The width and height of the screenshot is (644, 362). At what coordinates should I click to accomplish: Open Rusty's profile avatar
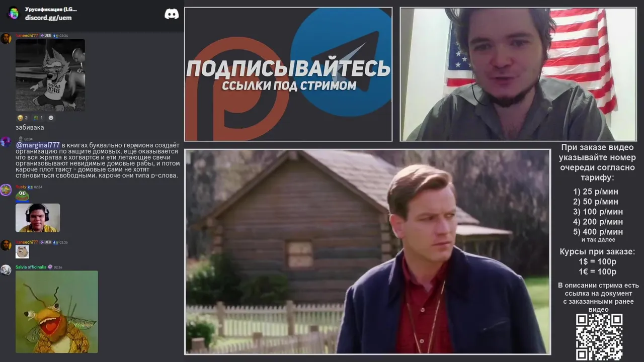pos(6,190)
